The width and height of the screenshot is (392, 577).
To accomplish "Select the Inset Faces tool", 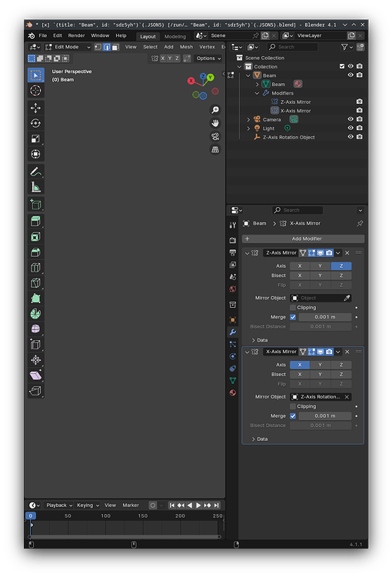I will (35, 237).
